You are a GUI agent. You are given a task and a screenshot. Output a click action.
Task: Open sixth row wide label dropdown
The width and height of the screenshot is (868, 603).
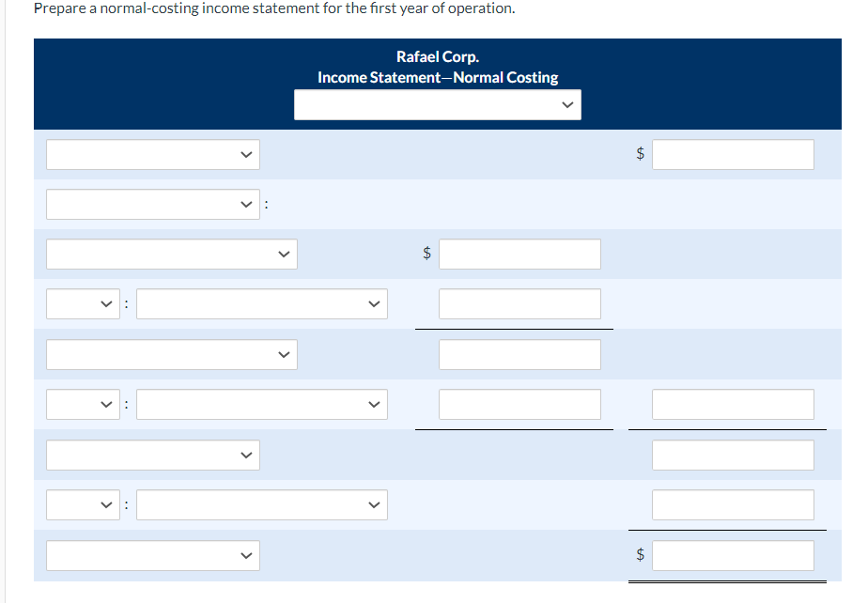262,404
